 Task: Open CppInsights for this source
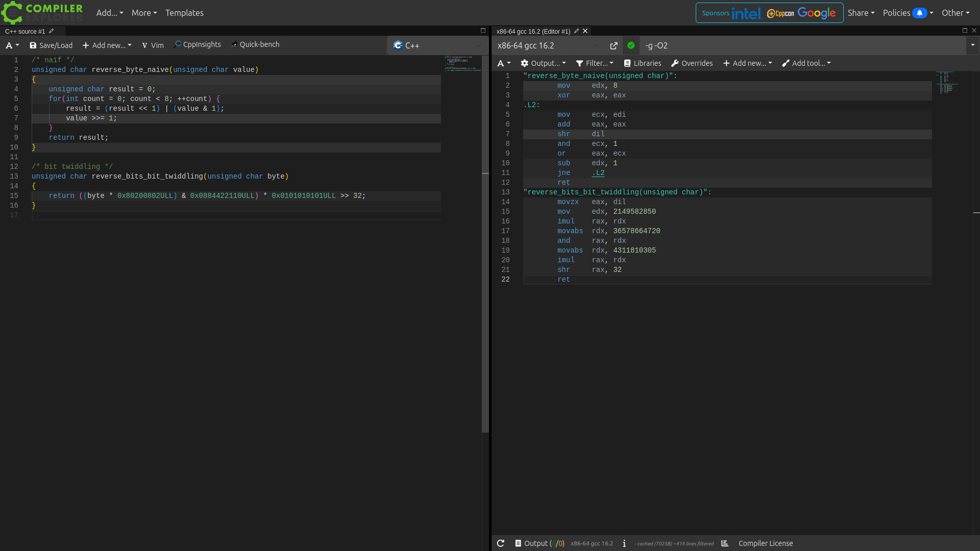[x=197, y=44]
